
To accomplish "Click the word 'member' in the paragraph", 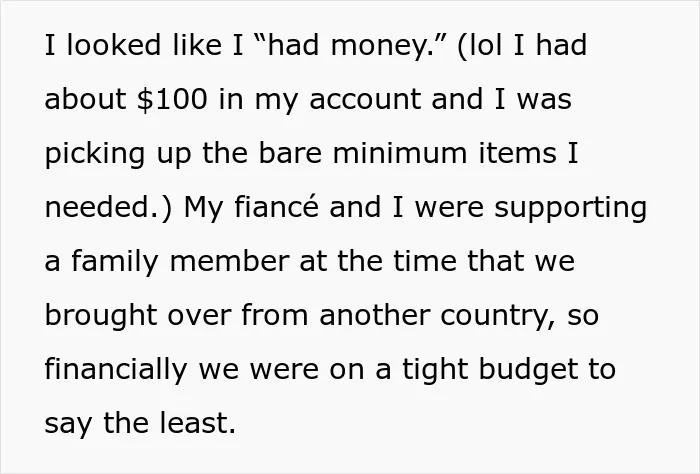I will [229, 261].
